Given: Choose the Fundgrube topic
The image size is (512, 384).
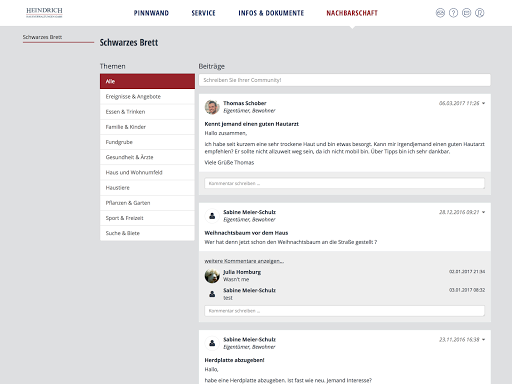Looking at the screenshot, I should tap(147, 142).
